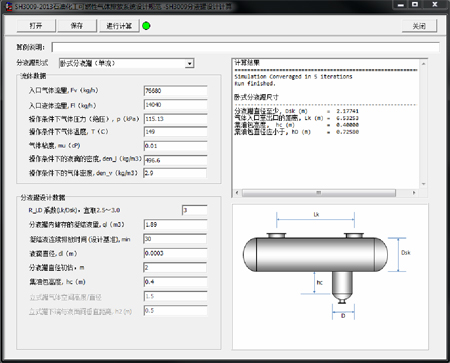Click the 流体数据 group label

(x=33, y=76)
